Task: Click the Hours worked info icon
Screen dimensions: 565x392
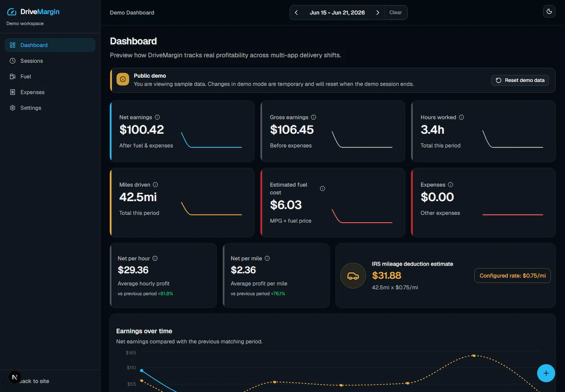Action: pyautogui.click(x=461, y=117)
